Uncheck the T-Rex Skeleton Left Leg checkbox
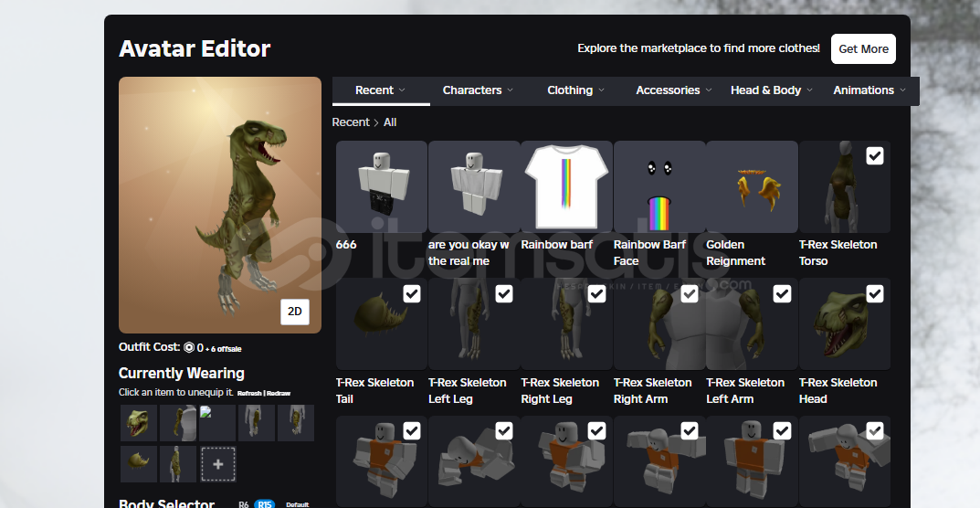 (504, 293)
